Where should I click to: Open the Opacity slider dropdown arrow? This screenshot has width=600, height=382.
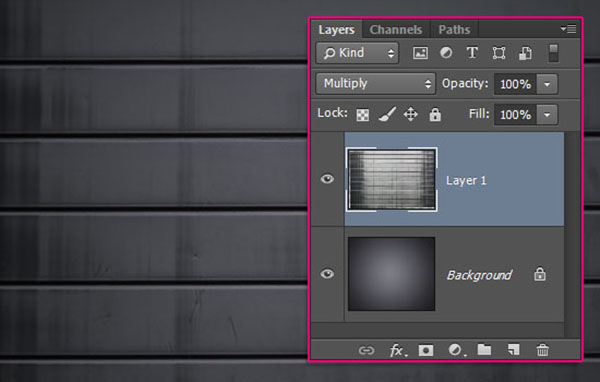[x=547, y=84]
